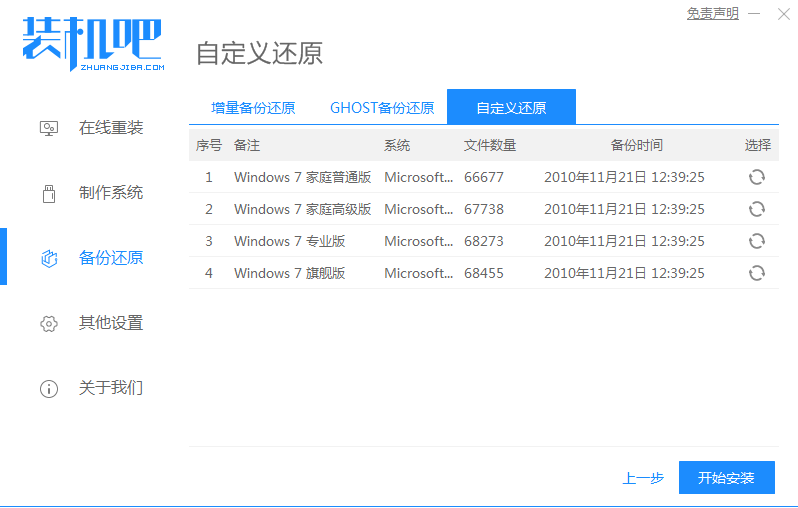This screenshot has width=798, height=508.
Task: Click the 在线重装 monitor icon
Action: [48, 128]
